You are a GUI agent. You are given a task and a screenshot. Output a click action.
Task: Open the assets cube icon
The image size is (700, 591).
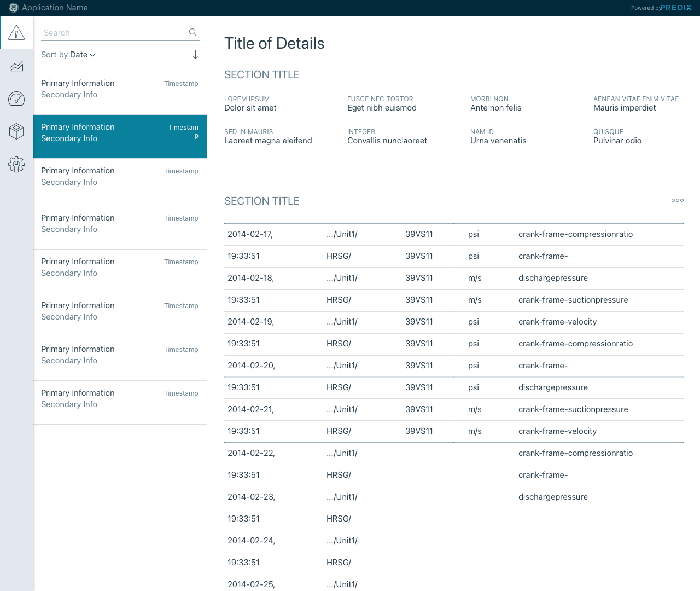[16, 131]
